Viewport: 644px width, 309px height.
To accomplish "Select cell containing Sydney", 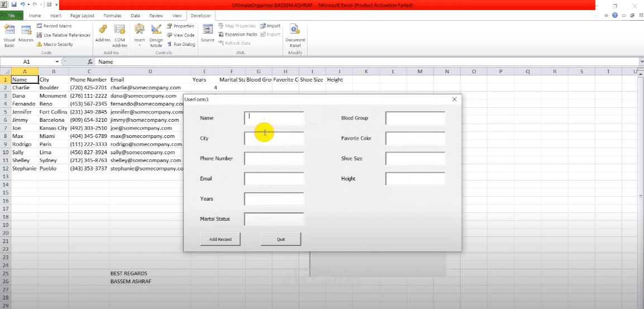I will pyautogui.click(x=54, y=160).
